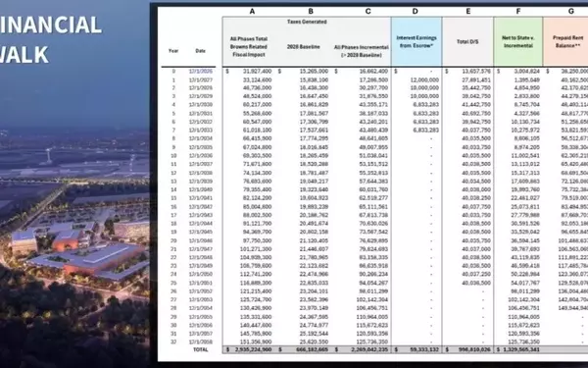
Task: Click year 32 fiscal impact value 151,356,900
Action: (x=256, y=342)
